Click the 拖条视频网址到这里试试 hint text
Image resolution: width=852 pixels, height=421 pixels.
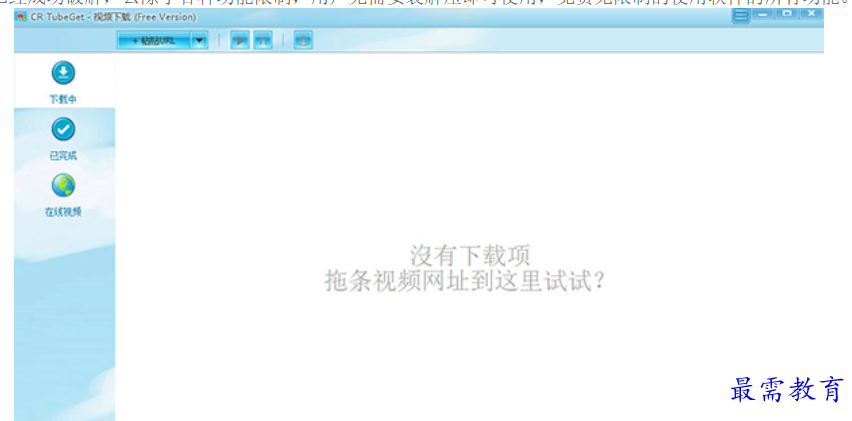pyautogui.click(x=465, y=281)
